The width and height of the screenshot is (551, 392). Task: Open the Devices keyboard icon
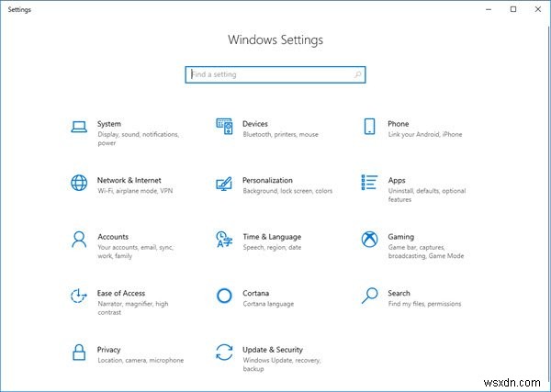pyautogui.click(x=224, y=126)
